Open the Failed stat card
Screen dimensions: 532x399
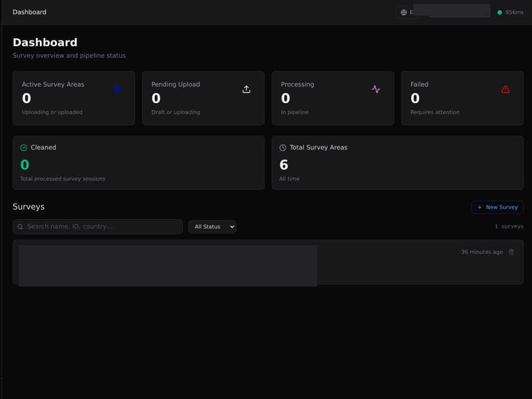tap(462, 98)
